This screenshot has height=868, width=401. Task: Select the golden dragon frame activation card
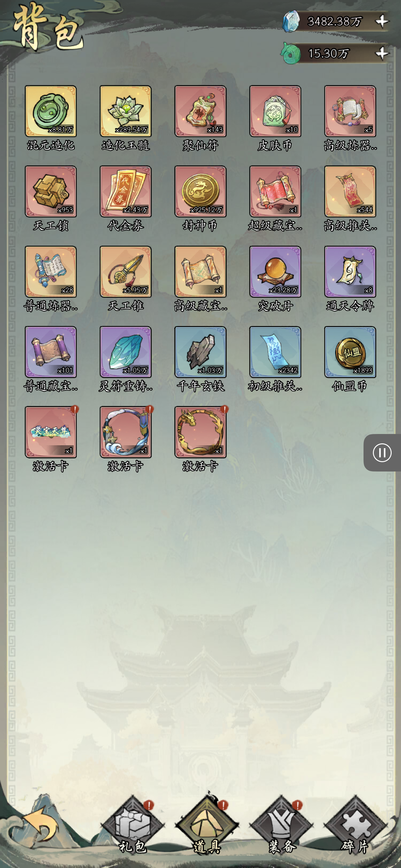click(x=200, y=432)
